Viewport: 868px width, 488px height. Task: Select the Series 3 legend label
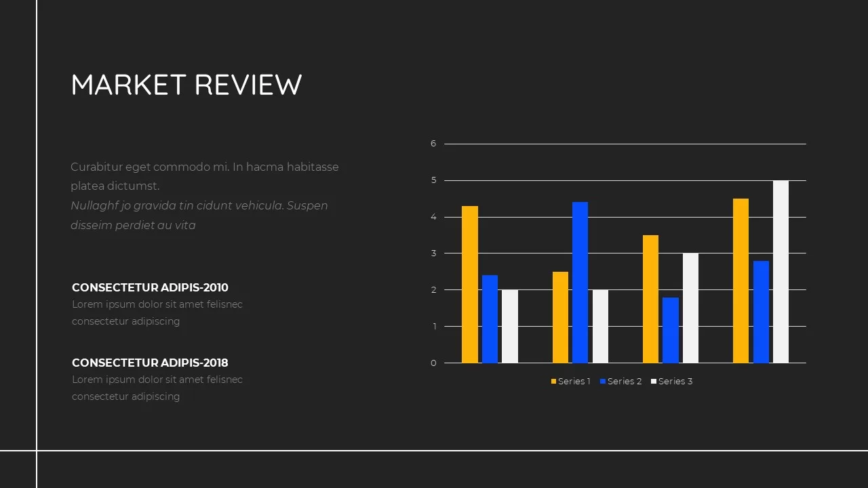tap(675, 382)
